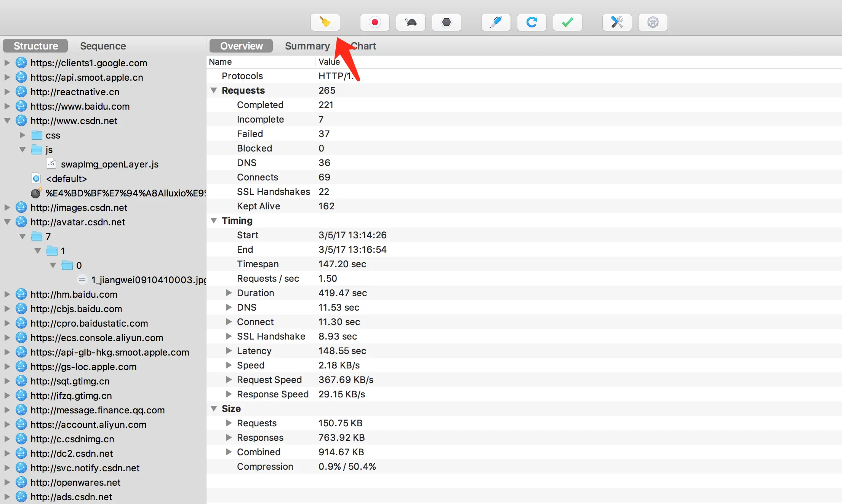Select 1_jiangwei0910410003.jpg file entry
The width and height of the screenshot is (842, 504).
(x=148, y=280)
